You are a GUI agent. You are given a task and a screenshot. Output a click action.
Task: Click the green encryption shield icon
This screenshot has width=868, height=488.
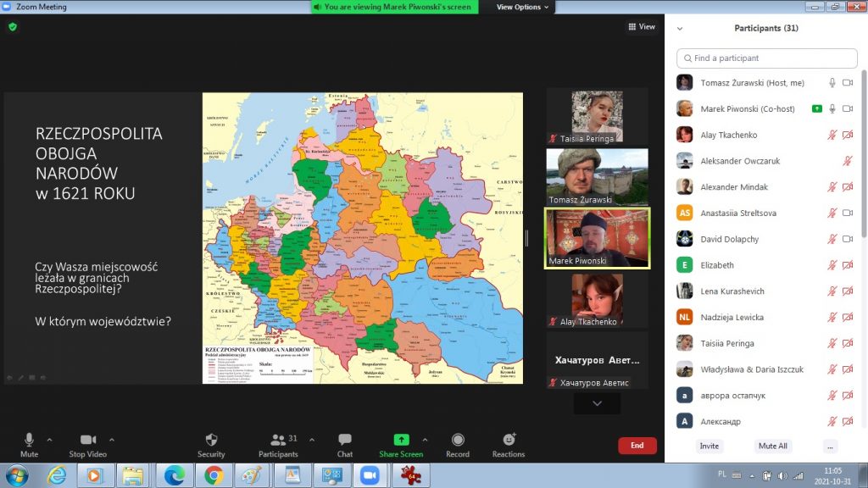[x=13, y=27]
